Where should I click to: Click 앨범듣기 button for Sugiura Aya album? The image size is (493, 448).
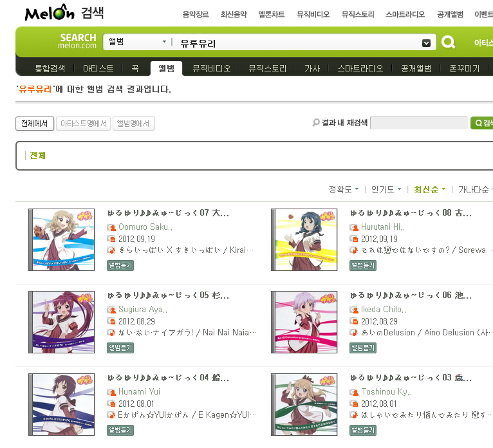coord(120,348)
